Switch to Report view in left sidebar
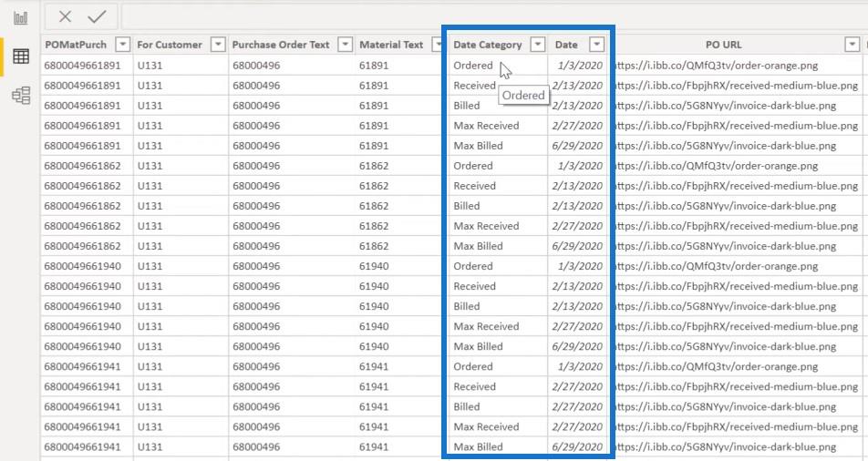 [x=20, y=18]
